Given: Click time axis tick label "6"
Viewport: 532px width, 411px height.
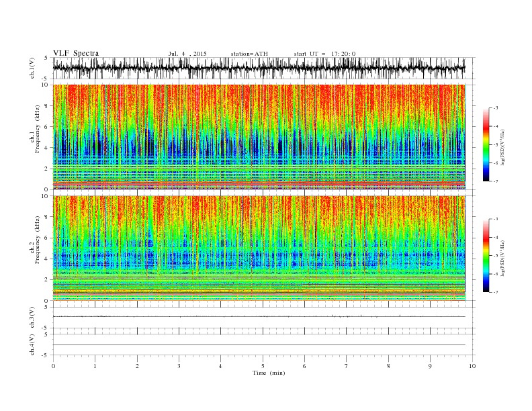Looking at the screenshot, I should (x=304, y=366).
